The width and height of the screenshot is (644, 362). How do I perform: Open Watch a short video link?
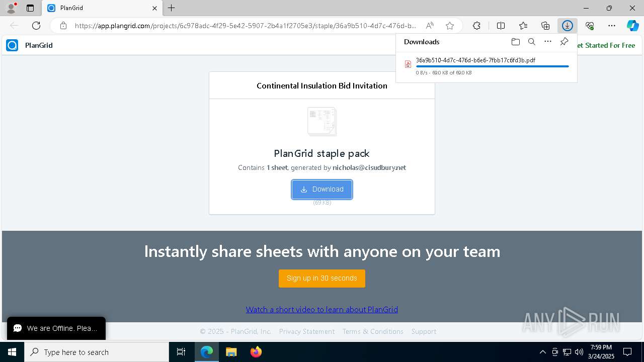[322, 310]
